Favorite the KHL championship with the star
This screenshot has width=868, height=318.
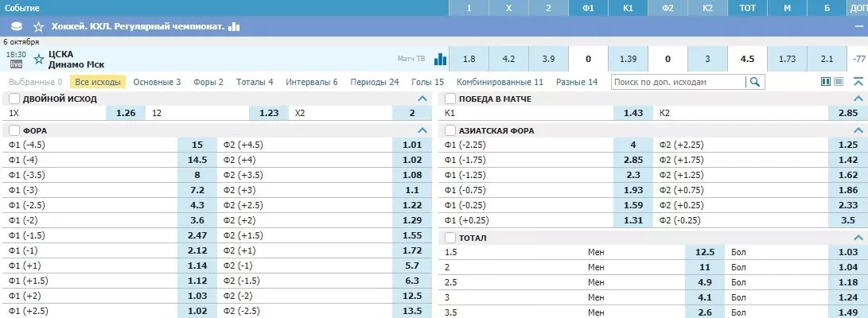click(38, 26)
